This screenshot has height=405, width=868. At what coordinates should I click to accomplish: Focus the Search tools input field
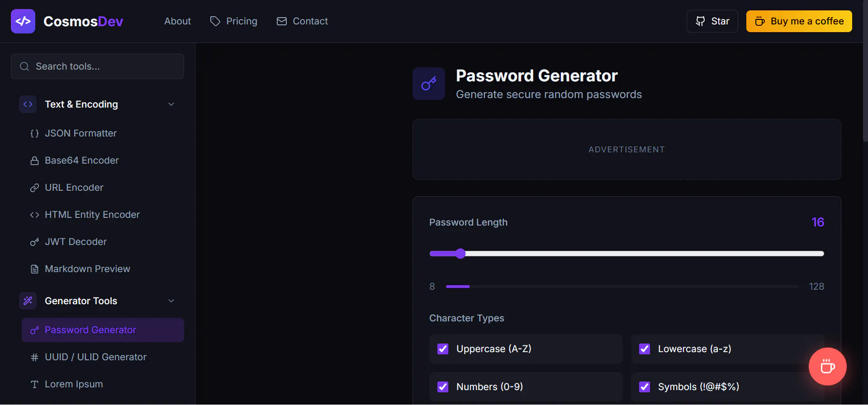point(97,66)
